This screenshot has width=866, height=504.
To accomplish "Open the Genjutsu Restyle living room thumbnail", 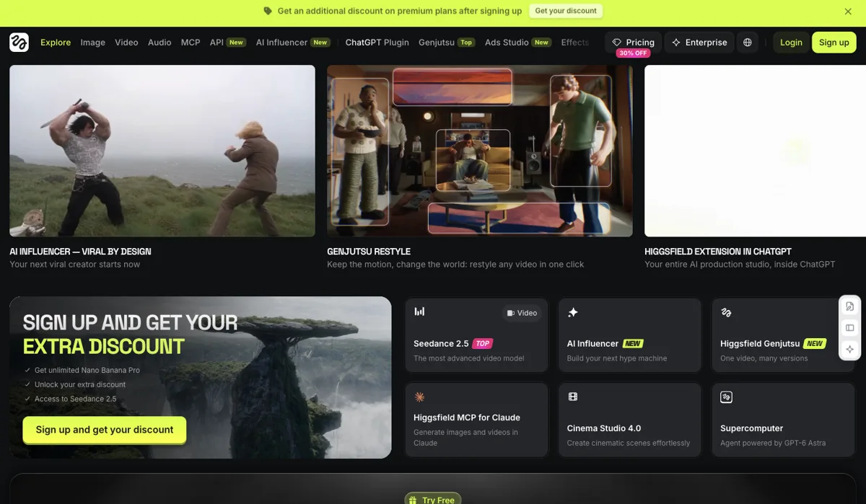I will click(x=480, y=151).
